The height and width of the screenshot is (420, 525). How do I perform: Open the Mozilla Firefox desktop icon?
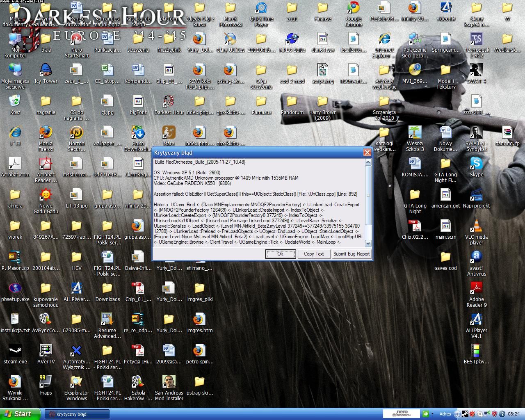tap(46, 133)
